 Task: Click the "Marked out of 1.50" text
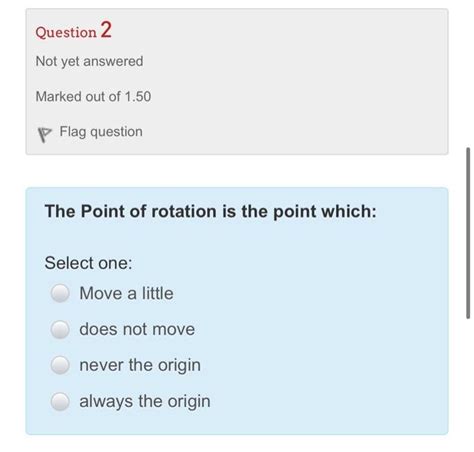click(x=93, y=97)
